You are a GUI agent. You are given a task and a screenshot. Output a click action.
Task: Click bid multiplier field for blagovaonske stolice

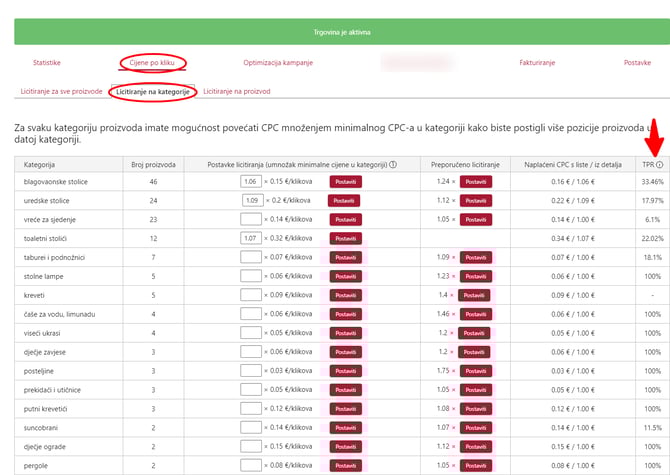[251, 182]
